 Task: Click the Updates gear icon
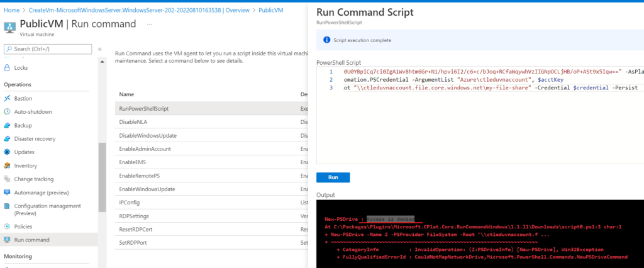pyautogui.click(x=7, y=152)
